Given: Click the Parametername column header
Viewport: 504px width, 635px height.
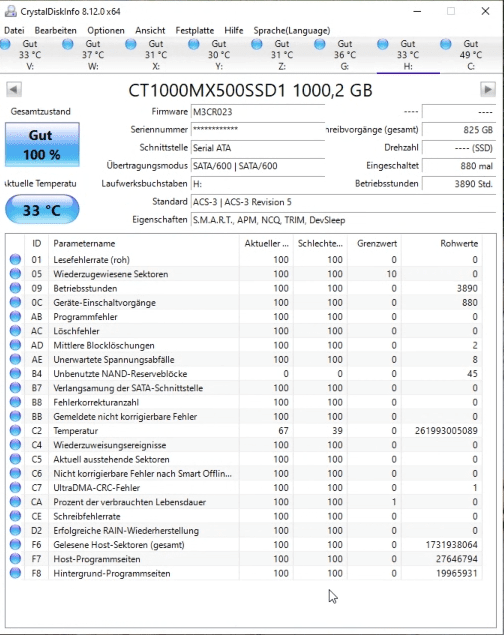Looking at the screenshot, I should tap(144, 243).
